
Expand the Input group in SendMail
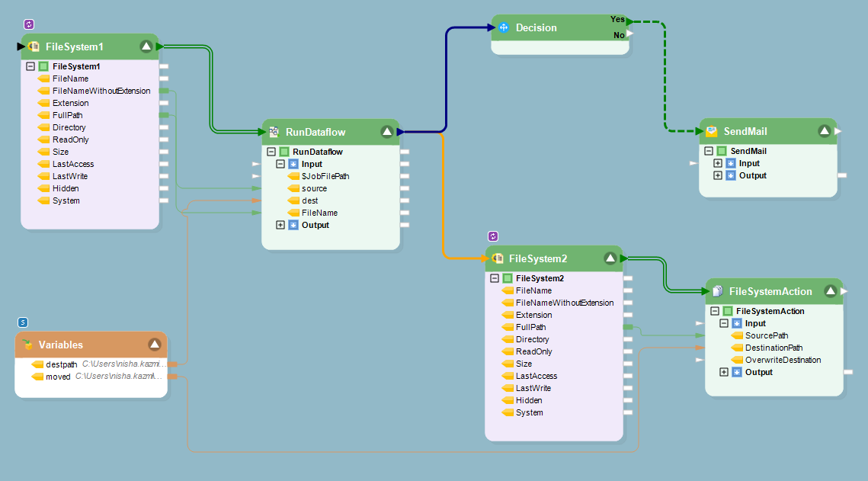coord(718,163)
